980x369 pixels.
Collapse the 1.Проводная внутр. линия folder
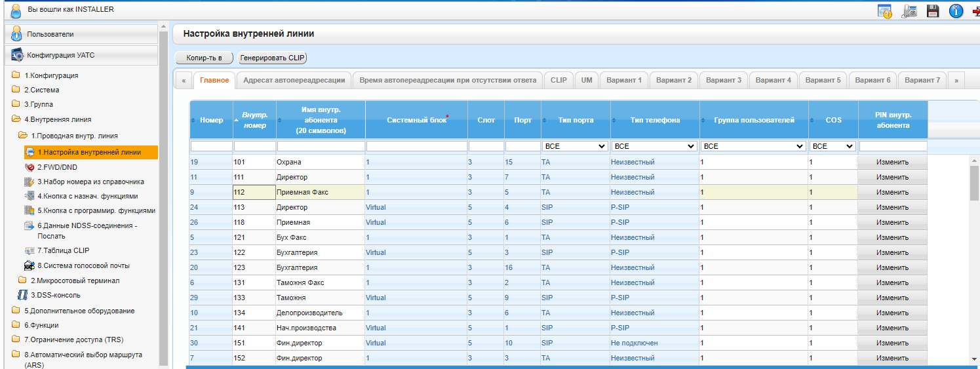pos(22,136)
